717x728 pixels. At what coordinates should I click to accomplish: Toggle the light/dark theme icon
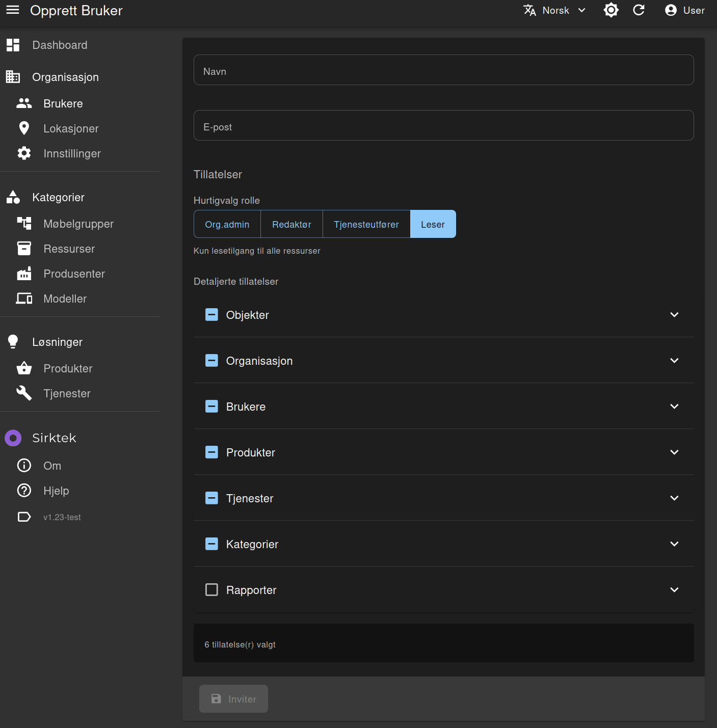pos(610,10)
